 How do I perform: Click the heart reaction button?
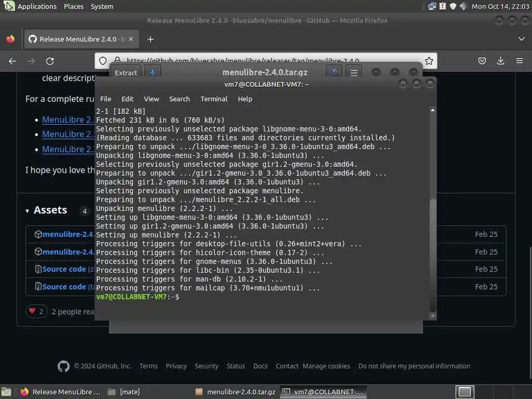[x=36, y=311]
